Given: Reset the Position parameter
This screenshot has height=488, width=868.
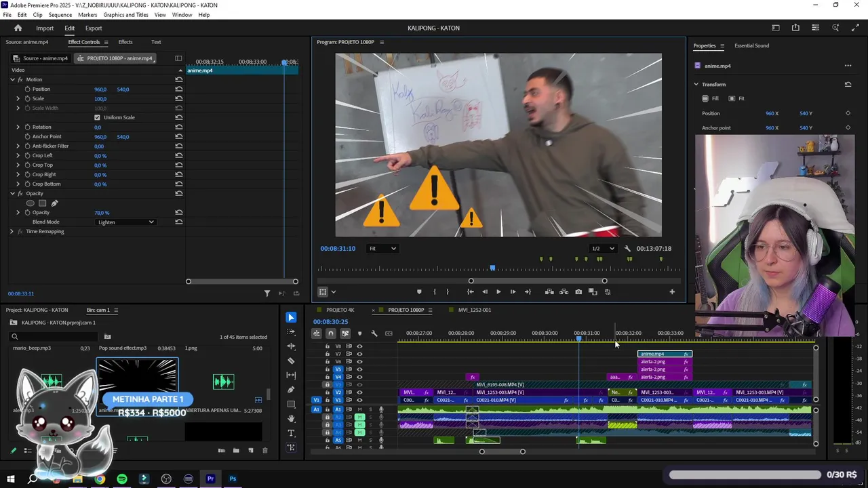Looking at the screenshot, I should tap(178, 89).
